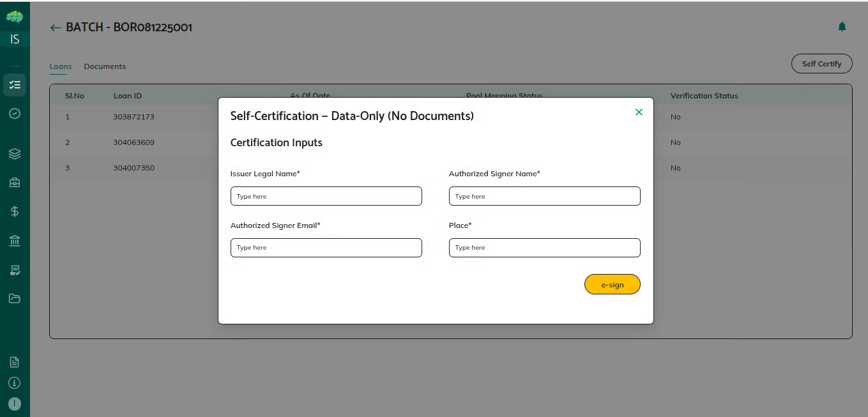Viewport: 868px width, 417px height.
Task: Open the document edit sidebar icon
Action: (x=15, y=270)
